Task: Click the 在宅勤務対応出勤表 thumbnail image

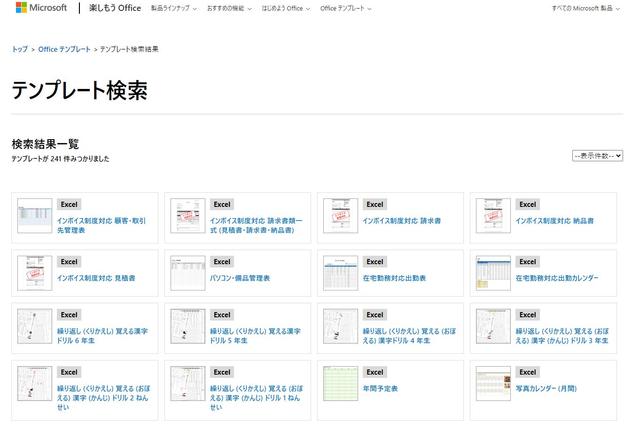Action: (339, 270)
